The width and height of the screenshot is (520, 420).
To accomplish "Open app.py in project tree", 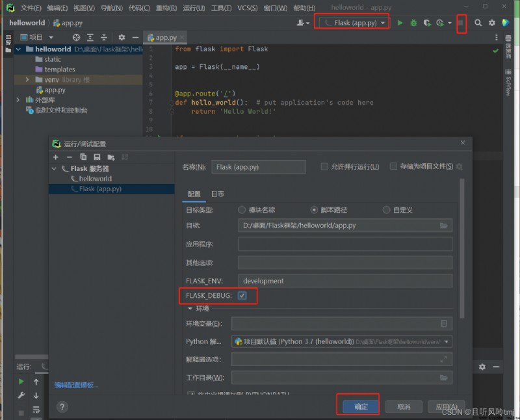I will (x=55, y=90).
